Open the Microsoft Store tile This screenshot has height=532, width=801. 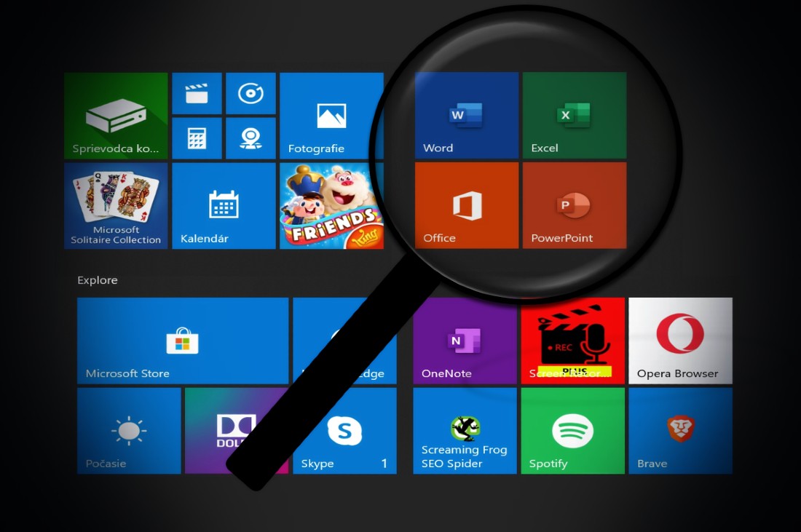click(x=183, y=341)
